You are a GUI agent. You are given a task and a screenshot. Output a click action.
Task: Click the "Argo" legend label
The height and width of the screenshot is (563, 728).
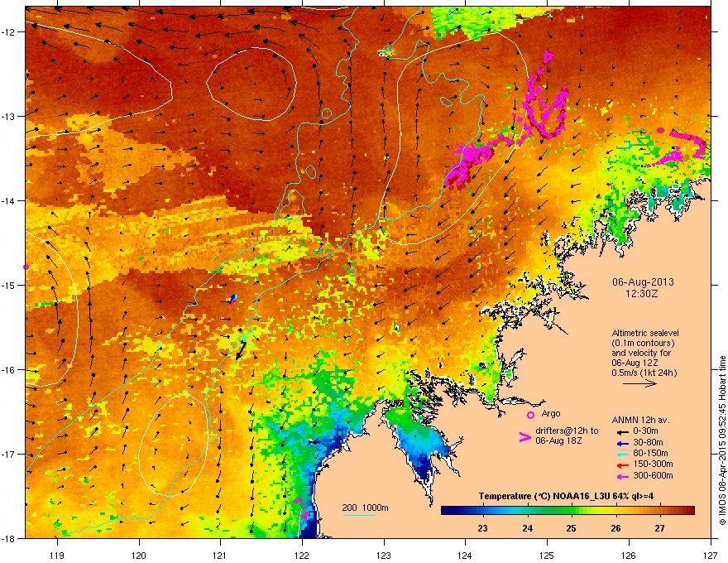pos(551,413)
